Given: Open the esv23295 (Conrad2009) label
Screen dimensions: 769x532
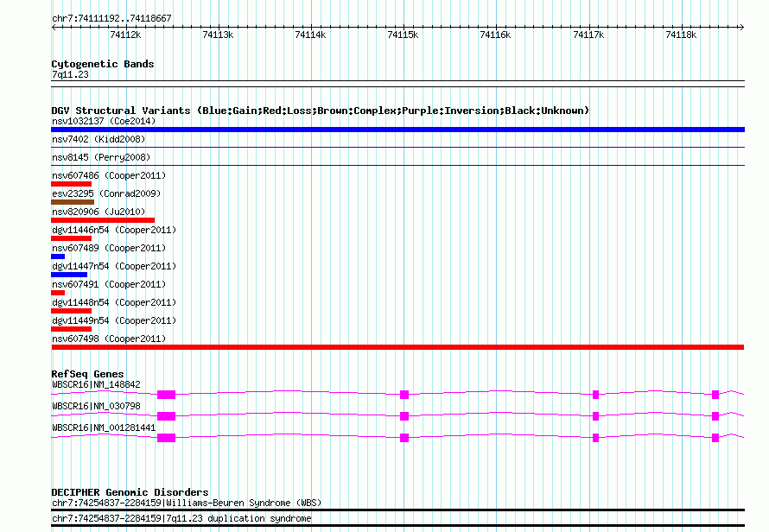Looking at the screenshot, I should click(106, 193).
